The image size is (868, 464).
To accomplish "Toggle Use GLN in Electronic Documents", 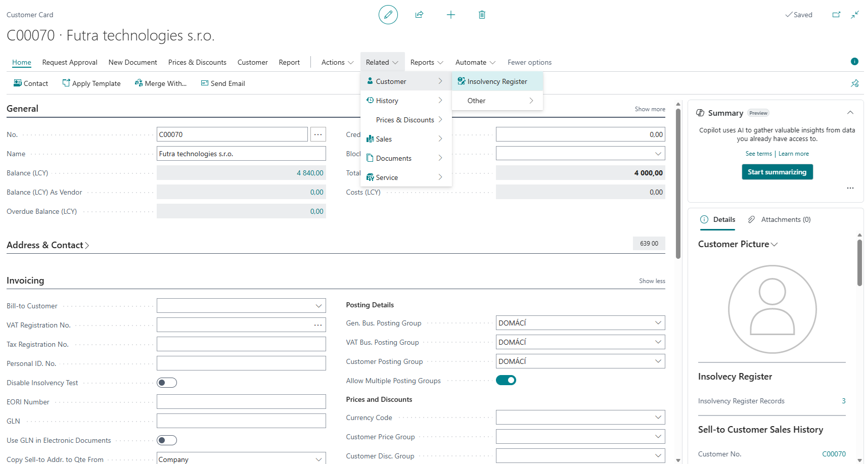I will [167, 440].
